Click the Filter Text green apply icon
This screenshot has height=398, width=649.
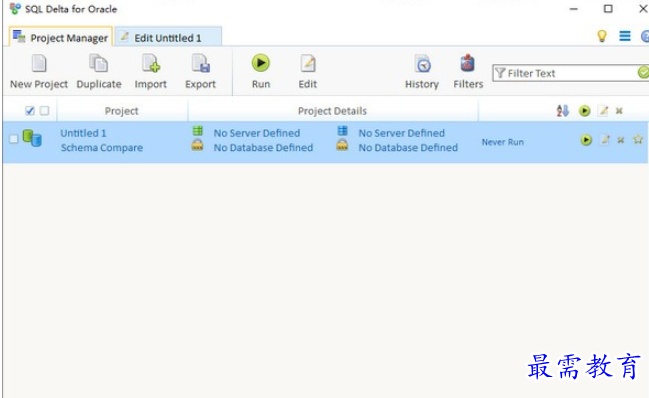pos(643,73)
